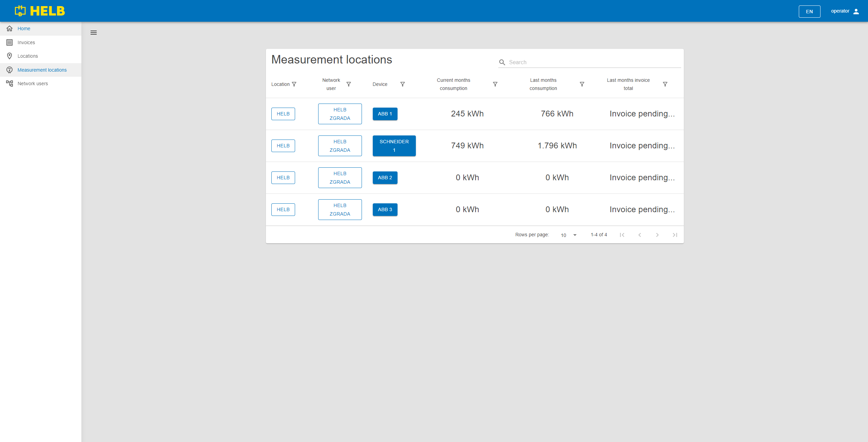The width and height of the screenshot is (868, 442).
Task: Click HELB ZGRADA user in ABB 2 row
Action: pyautogui.click(x=340, y=178)
